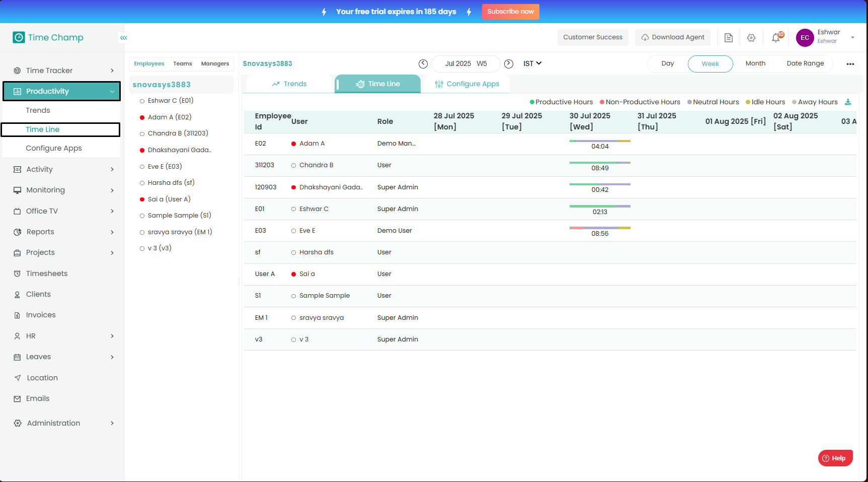The width and height of the screenshot is (868, 482).
Task: Select Chandra B in employee list
Action: click(178, 133)
